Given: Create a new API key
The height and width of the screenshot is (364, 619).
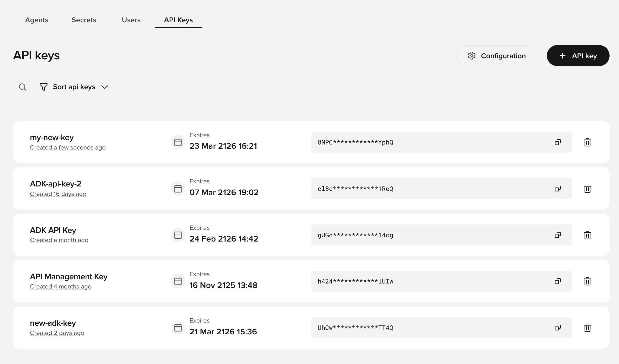Looking at the screenshot, I should (x=578, y=56).
